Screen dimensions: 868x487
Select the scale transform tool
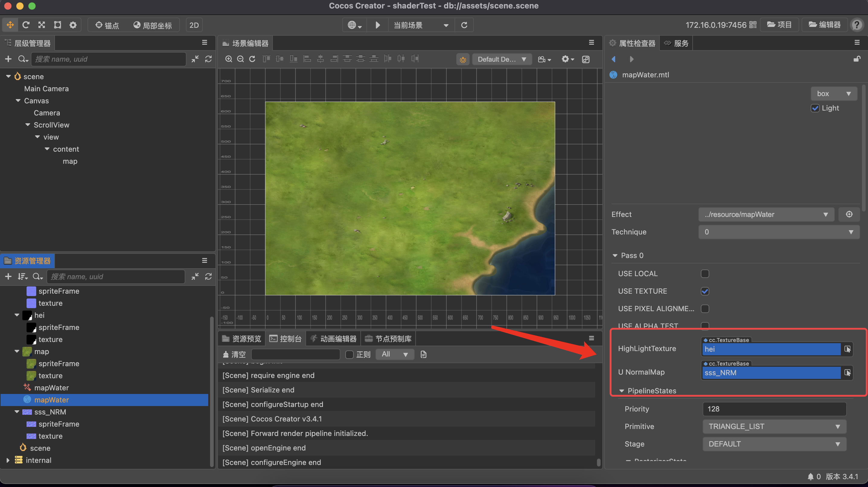[41, 25]
